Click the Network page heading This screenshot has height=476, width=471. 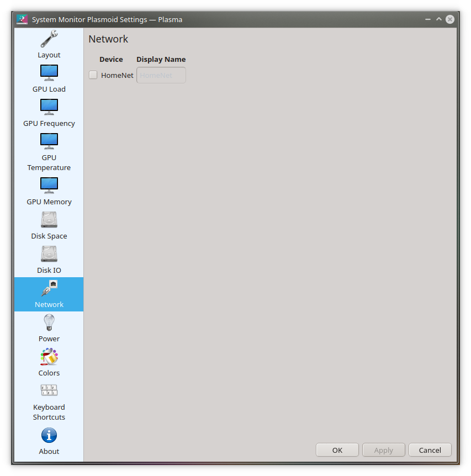point(108,39)
